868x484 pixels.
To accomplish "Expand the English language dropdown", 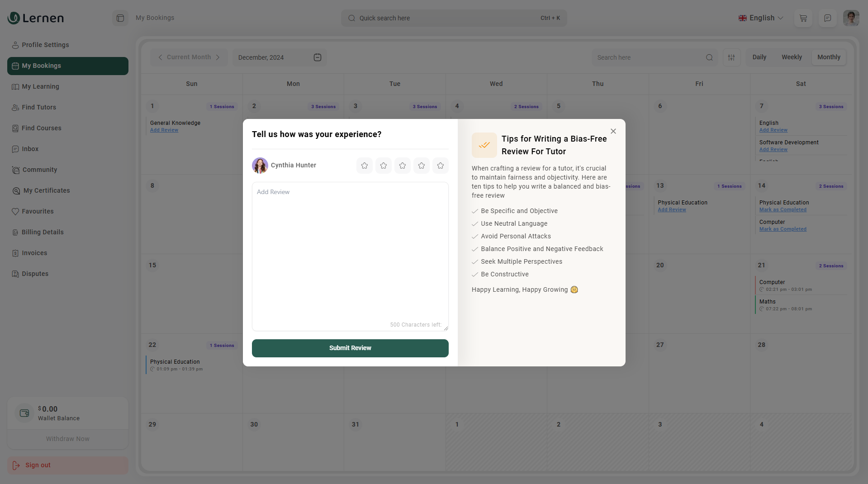I will (x=761, y=18).
